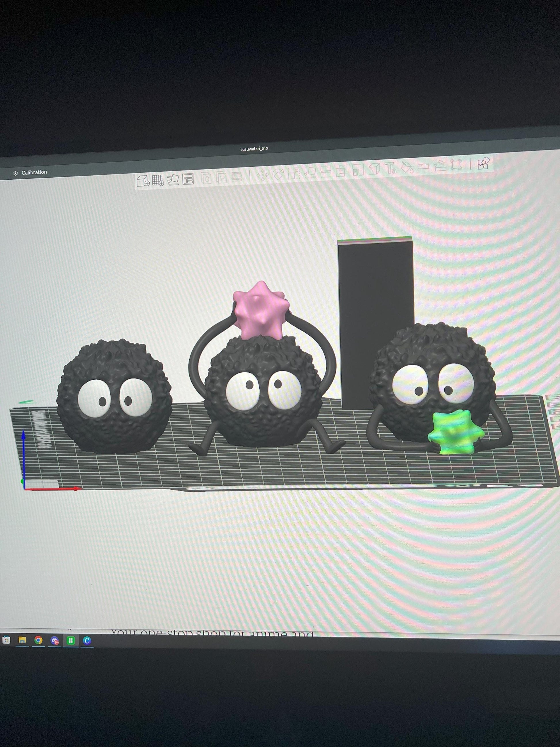
Task: Click the Arrange all objects icon
Action: [188, 179]
